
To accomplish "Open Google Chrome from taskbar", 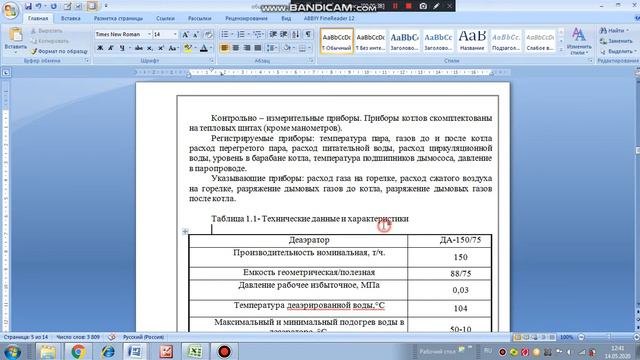I will (78, 351).
